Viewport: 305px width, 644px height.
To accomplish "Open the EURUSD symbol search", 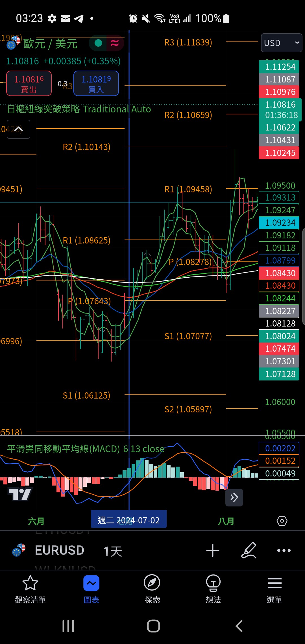I will tap(60, 550).
